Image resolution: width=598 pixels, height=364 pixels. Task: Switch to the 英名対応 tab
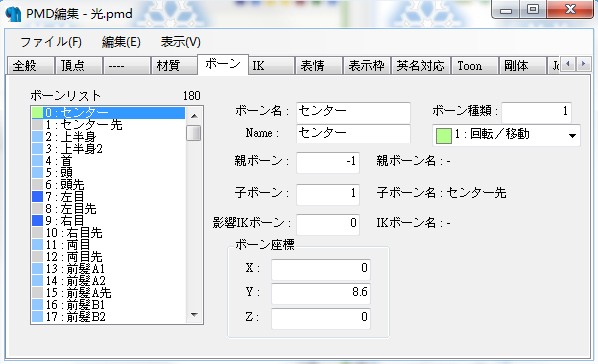click(421, 66)
